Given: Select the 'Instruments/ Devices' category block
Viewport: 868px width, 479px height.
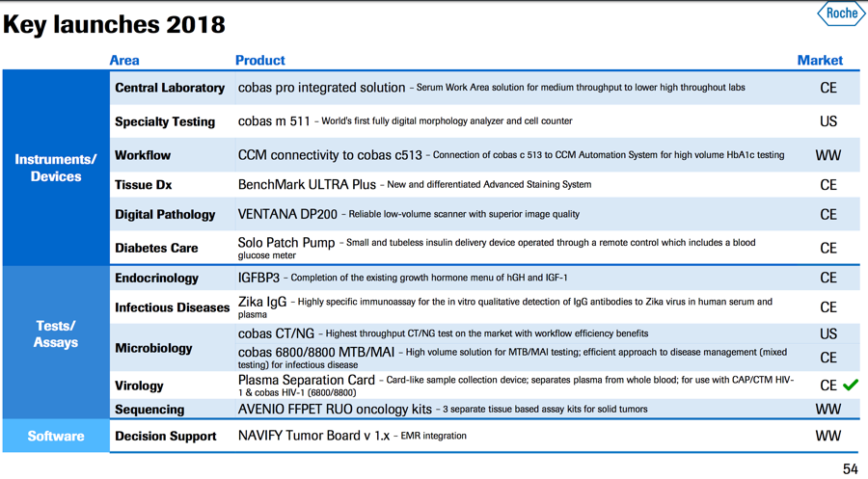Looking at the screenshot, I should pyautogui.click(x=56, y=168).
